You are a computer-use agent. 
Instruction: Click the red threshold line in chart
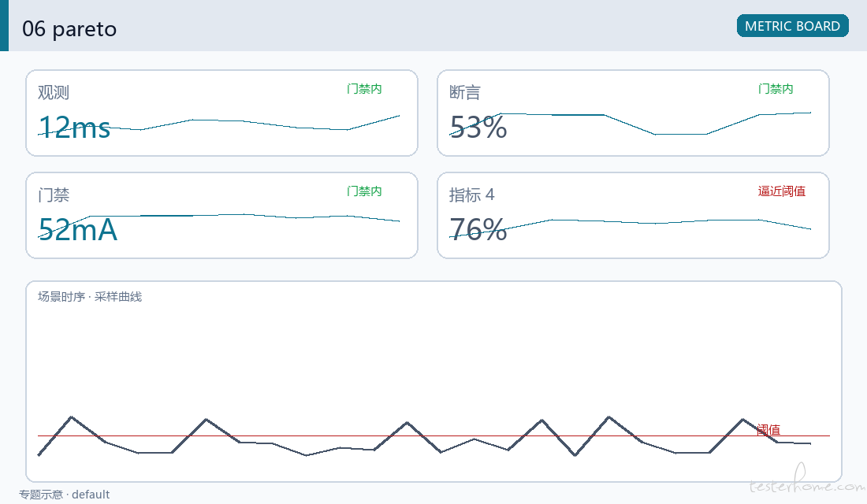pos(433,436)
